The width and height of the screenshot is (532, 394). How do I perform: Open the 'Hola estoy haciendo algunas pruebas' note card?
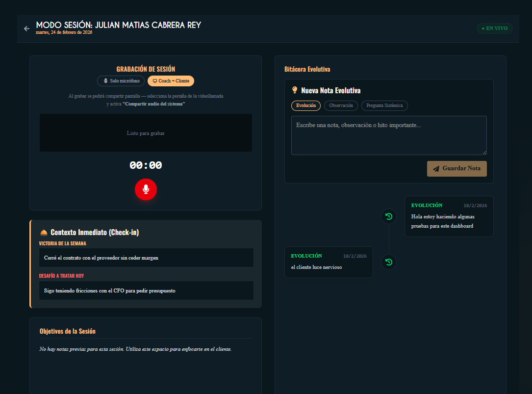point(449,216)
